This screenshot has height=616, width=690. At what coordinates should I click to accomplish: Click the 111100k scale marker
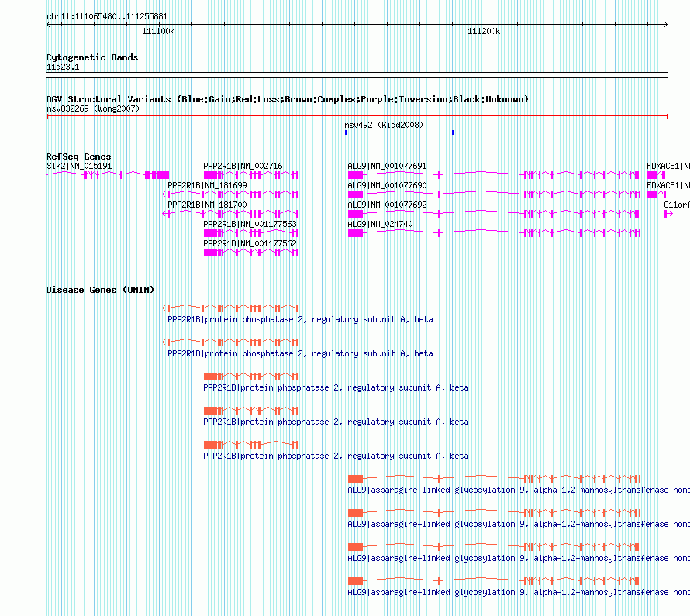pyautogui.click(x=158, y=31)
